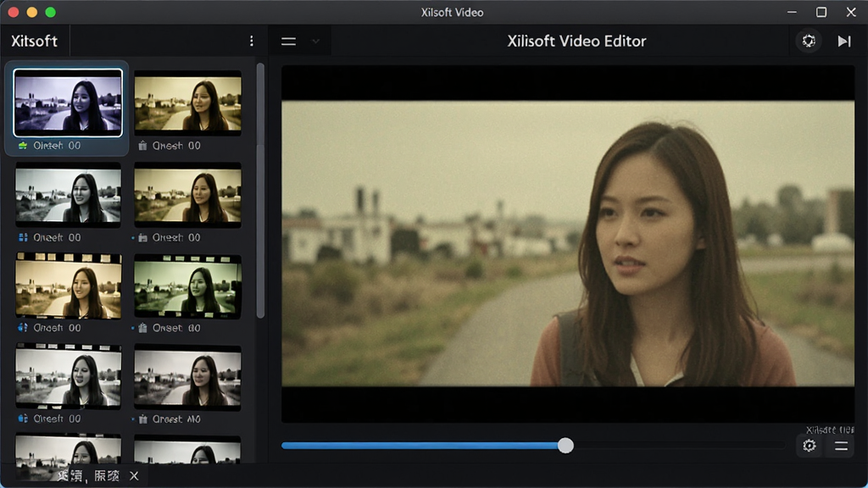Click the macOS yellow minimize light
This screenshot has width=868, height=488.
click(x=32, y=12)
